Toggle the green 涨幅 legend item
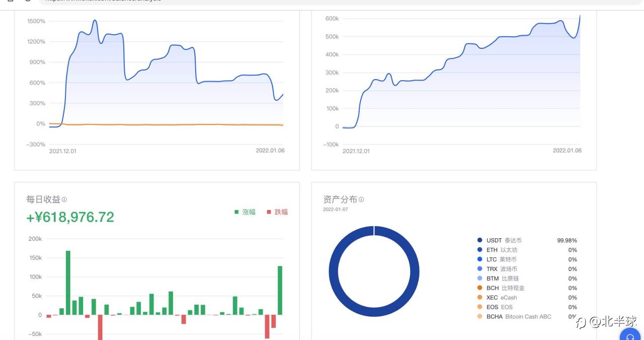 tap(245, 212)
